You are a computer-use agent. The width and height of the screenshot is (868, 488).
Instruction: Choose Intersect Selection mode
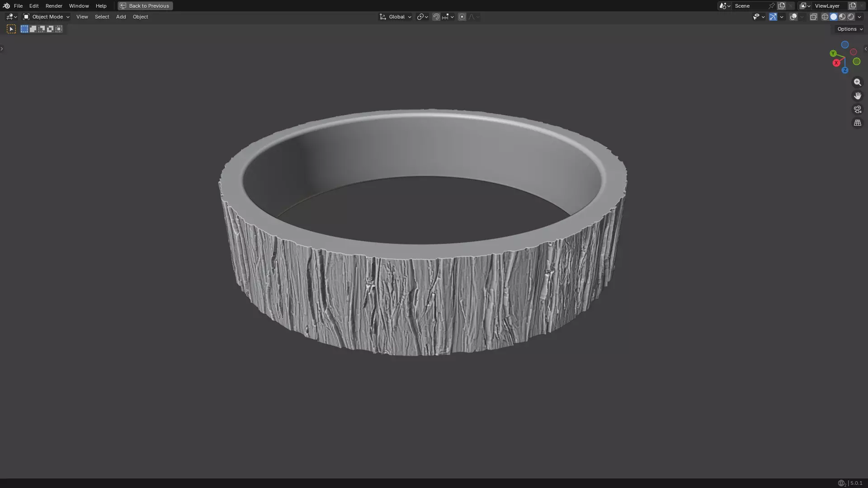click(59, 29)
